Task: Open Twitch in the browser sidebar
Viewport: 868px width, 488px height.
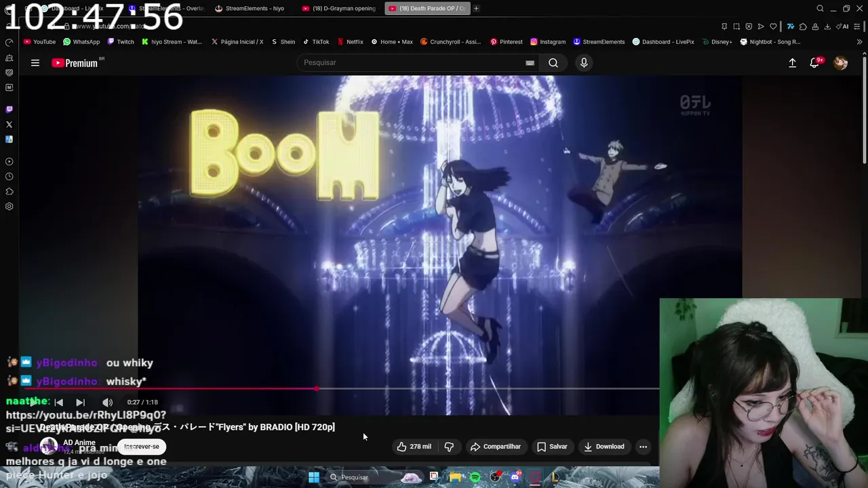Action: 9,109
